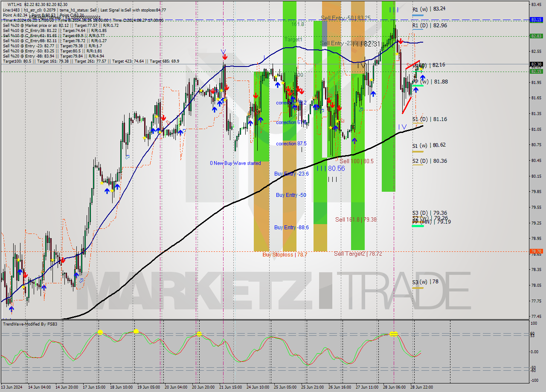Click the S1 (w) | 80.62 pivot label

(x=429, y=145)
